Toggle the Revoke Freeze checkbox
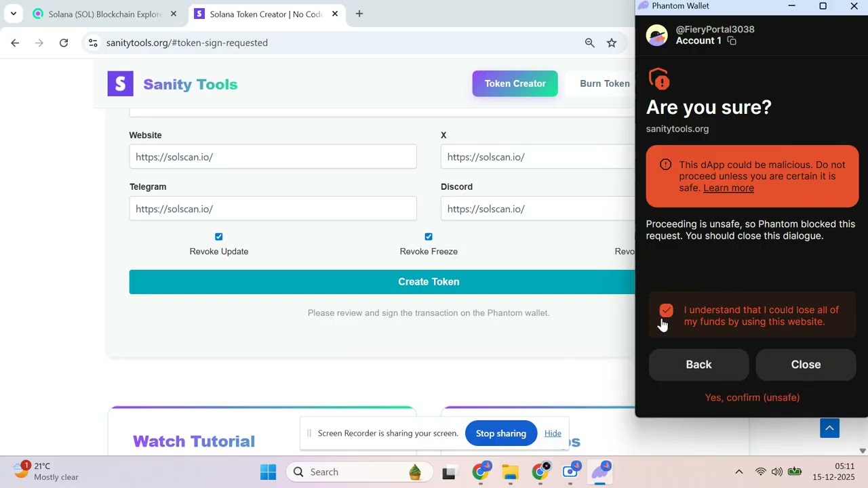This screenshot has height=488, width=868. [x=429, y=237]
